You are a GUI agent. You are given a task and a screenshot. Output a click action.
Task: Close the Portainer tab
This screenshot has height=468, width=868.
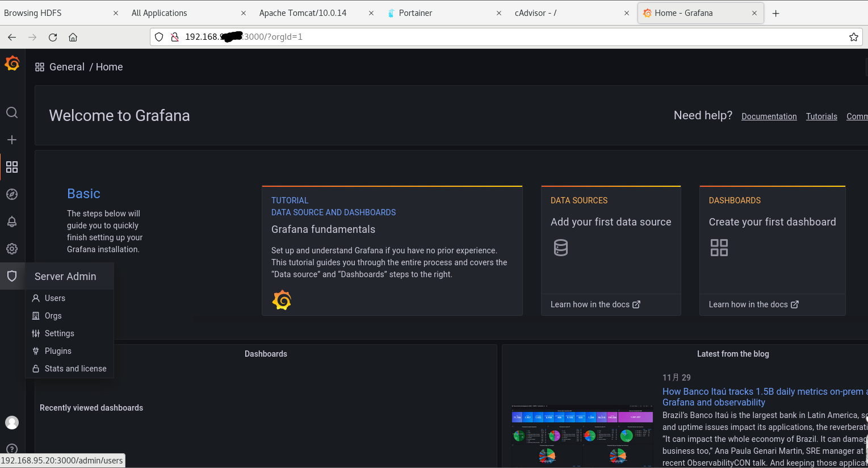(x=499, y=13)
